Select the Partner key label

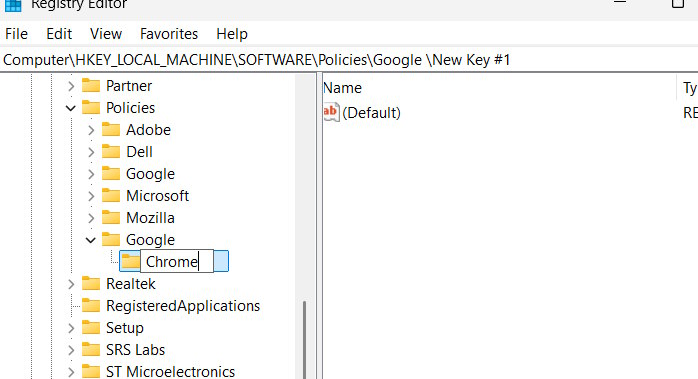pos(129,86)
